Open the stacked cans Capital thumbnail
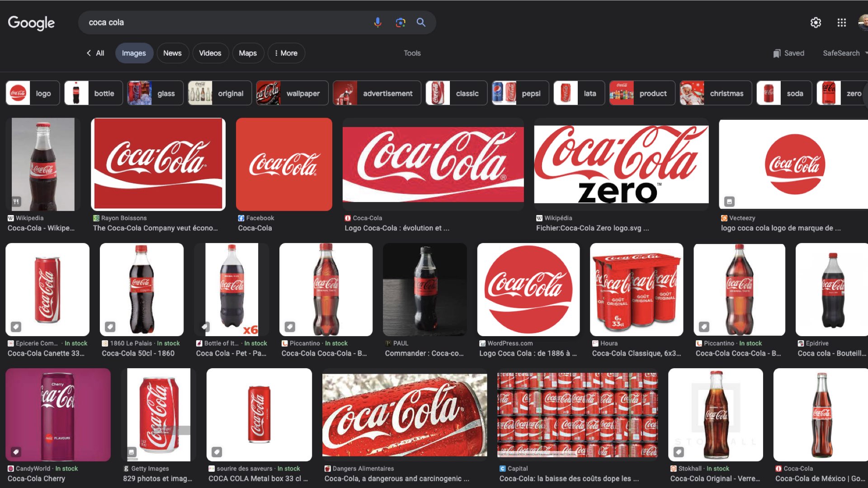This screenshot has height=488, width=868. 577,415
